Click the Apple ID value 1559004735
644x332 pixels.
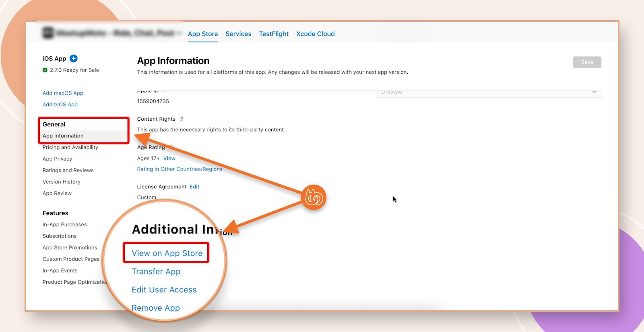[x=153, y=101]
